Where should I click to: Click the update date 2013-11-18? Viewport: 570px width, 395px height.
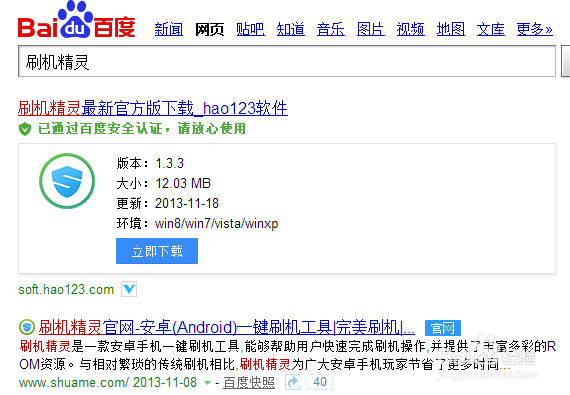(187, 203)
